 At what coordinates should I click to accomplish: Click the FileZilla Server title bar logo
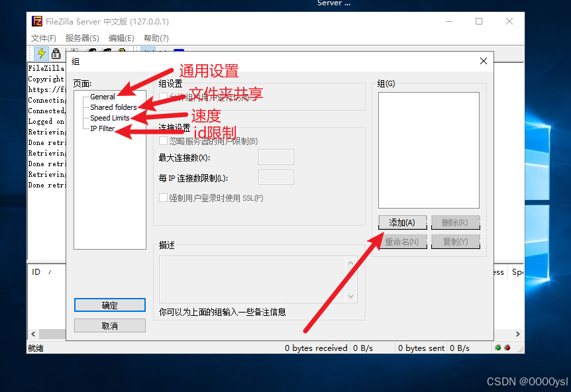tap(37, 21)
